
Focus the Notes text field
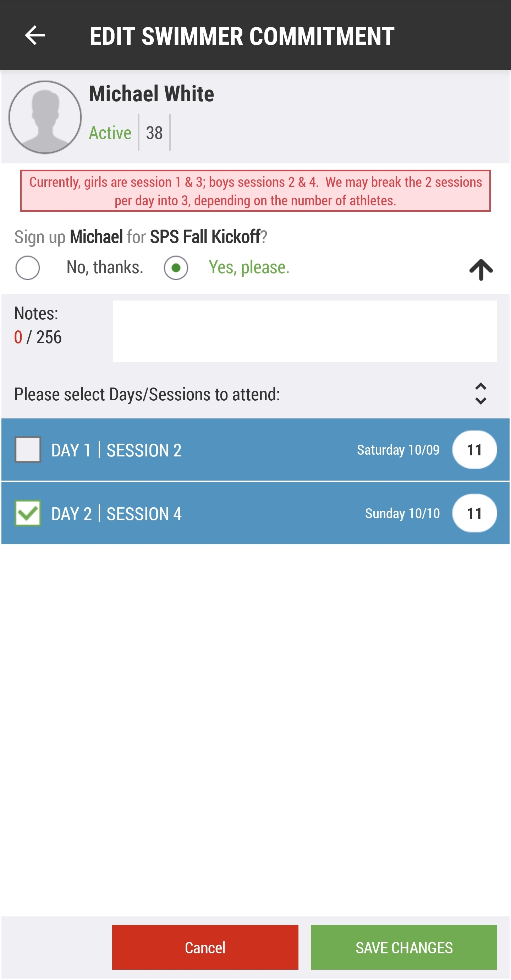(x=304, y=331)
